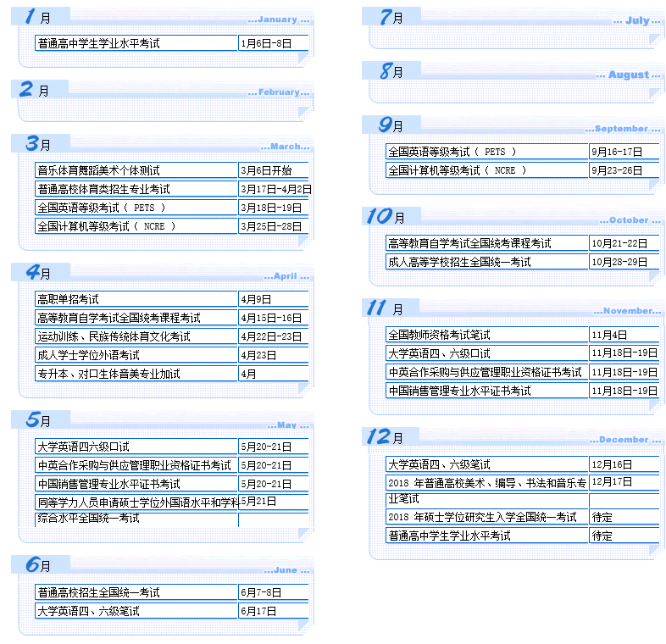Click the 3月 March month header

162,143
